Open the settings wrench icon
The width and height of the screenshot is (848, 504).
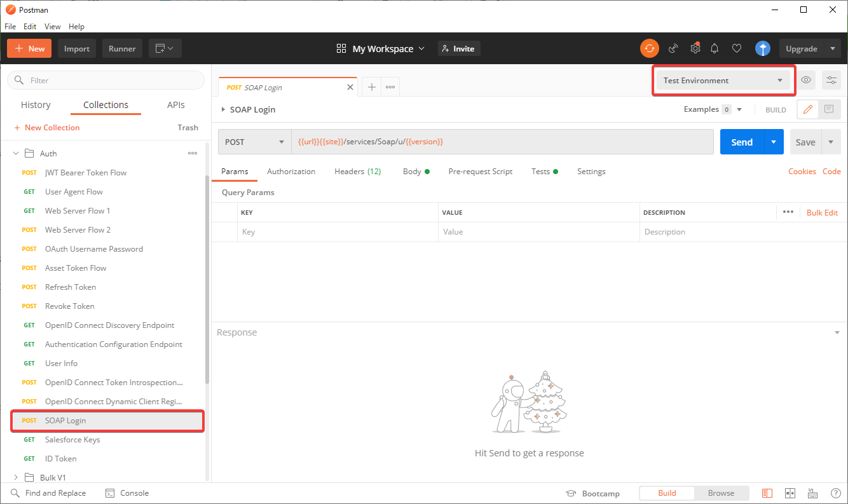click(695, 48)
